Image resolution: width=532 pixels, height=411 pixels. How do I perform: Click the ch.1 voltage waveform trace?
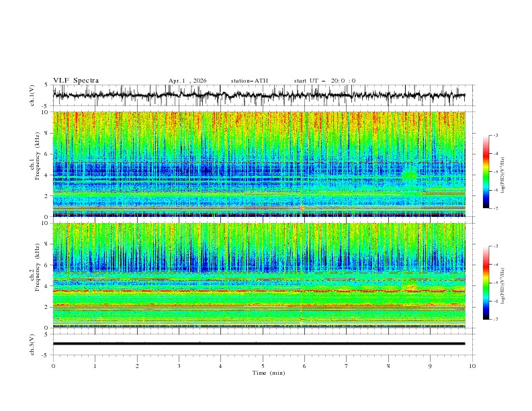point(259,95)
